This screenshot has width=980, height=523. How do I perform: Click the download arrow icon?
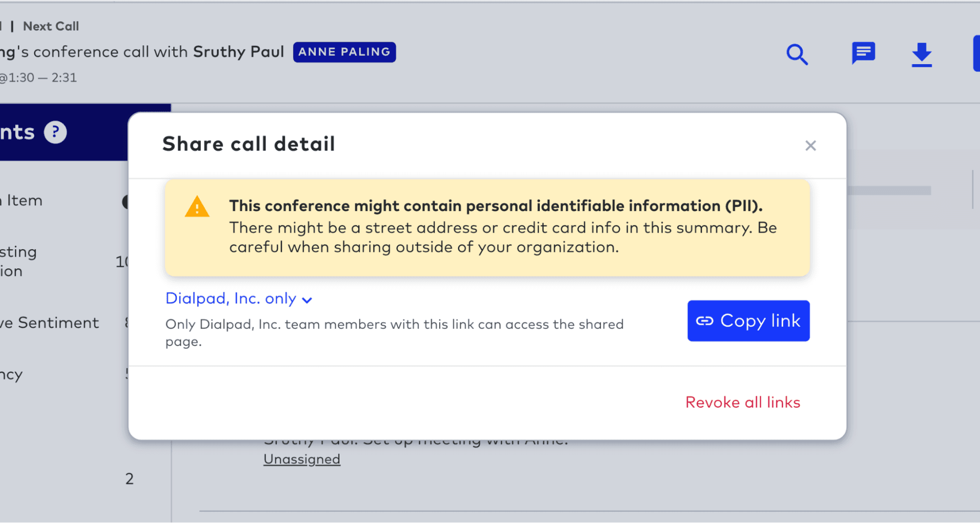point(921,54)
